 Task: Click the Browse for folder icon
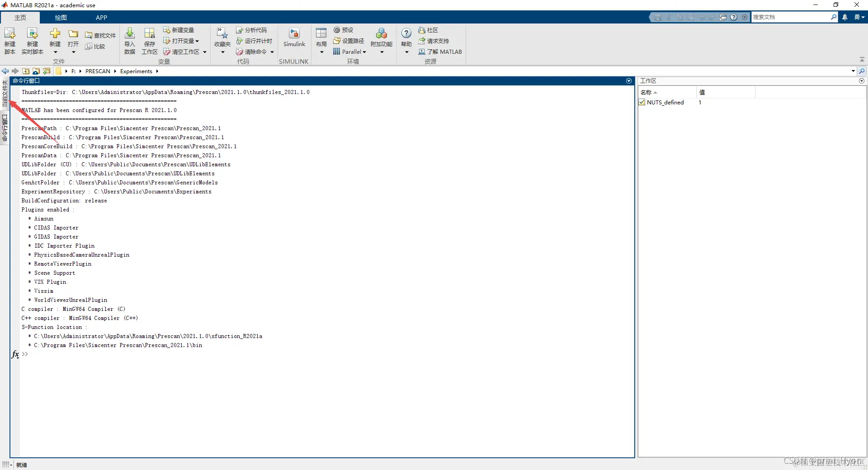tap(36, 71)
